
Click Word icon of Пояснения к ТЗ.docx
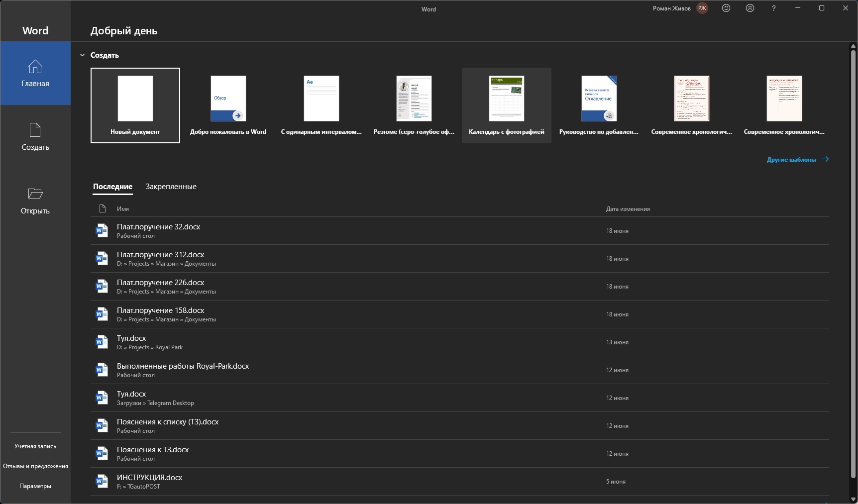pyautogui.click(x=102, y=453)
